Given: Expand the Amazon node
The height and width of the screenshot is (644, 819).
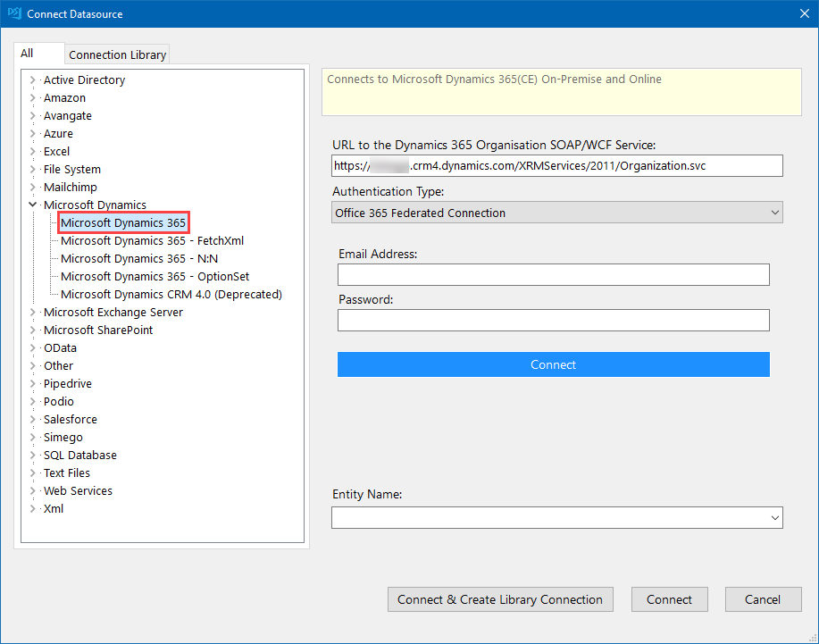Looking at the screenshot, I should click(x=32, y=97).
